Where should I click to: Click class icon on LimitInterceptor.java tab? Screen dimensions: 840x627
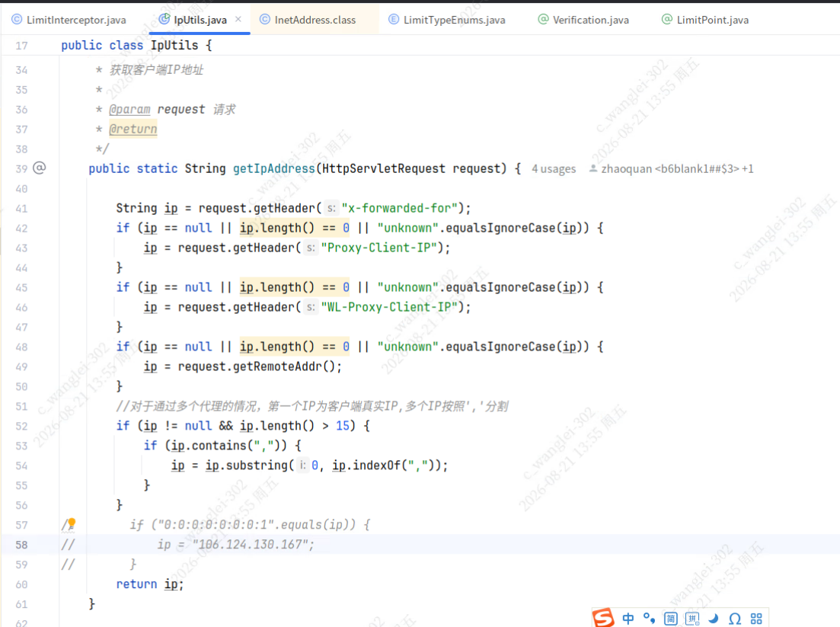click(x=18, y=20)
